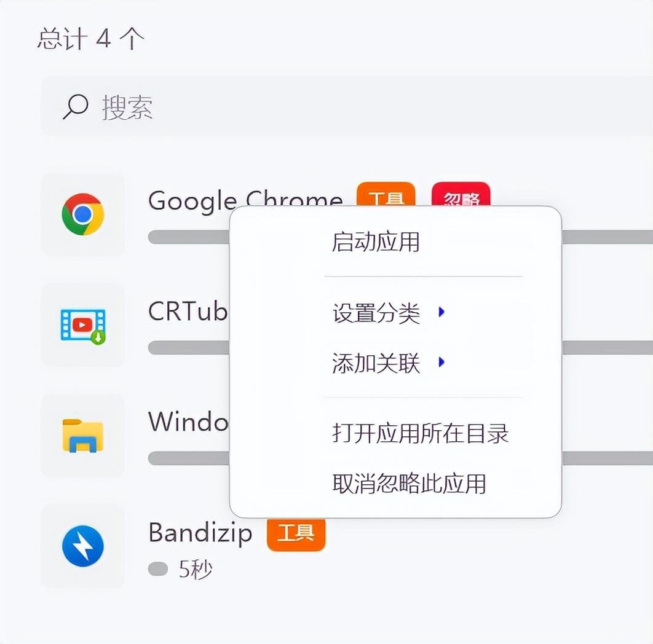This screenshot has height=644, width=653.
Task: Open the 添加关联 menu item
Action: [x=376, y=363]
